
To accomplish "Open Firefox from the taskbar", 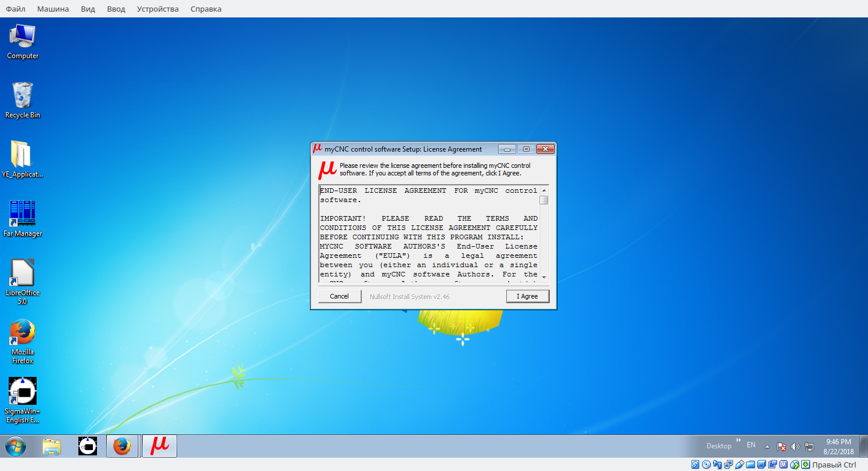I will pyautogui.click(x=122, y=446).
